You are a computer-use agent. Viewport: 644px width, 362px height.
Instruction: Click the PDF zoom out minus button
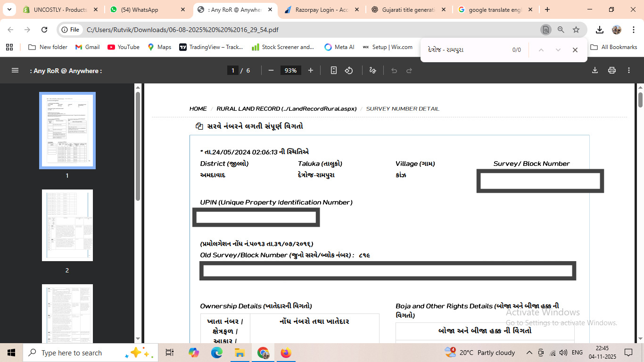coord(271,70)
